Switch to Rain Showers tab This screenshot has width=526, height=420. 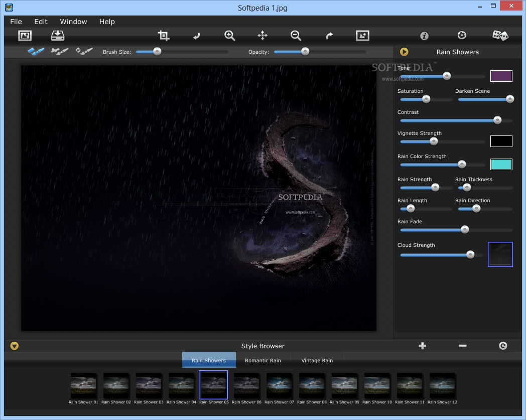tap(209, 360)
